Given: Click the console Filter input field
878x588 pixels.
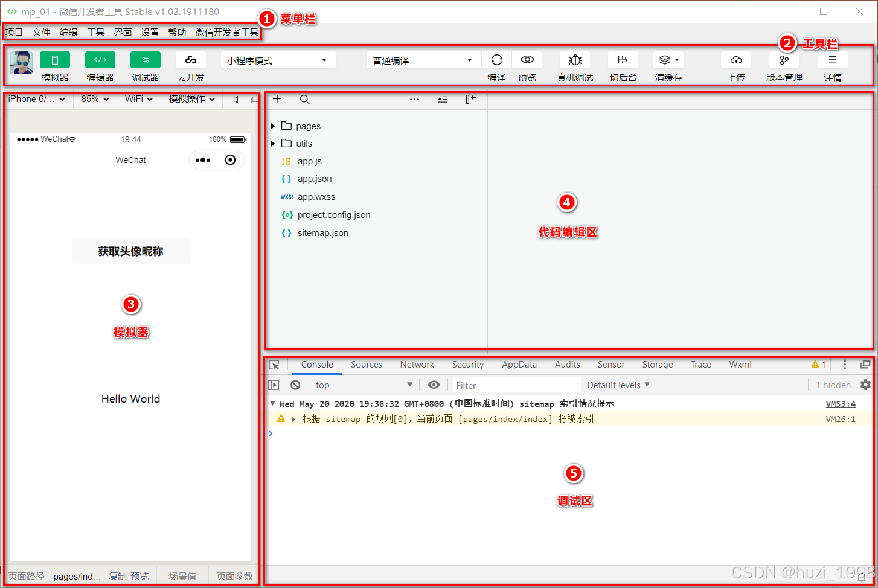Looking at the screenshot, I should pyautogui.click(x=517, y=385).
